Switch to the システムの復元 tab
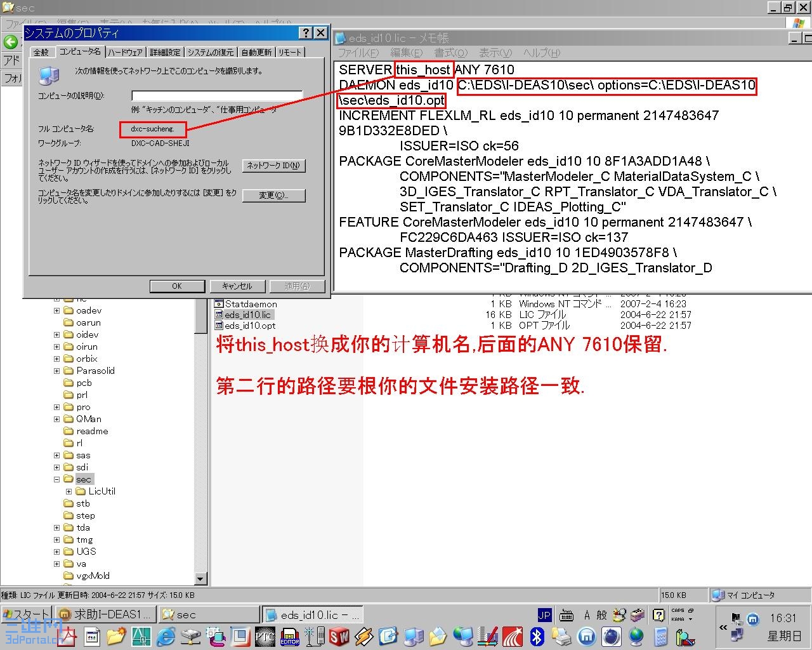This screenshot has width=812, height=650. click(x=211, y=53)
